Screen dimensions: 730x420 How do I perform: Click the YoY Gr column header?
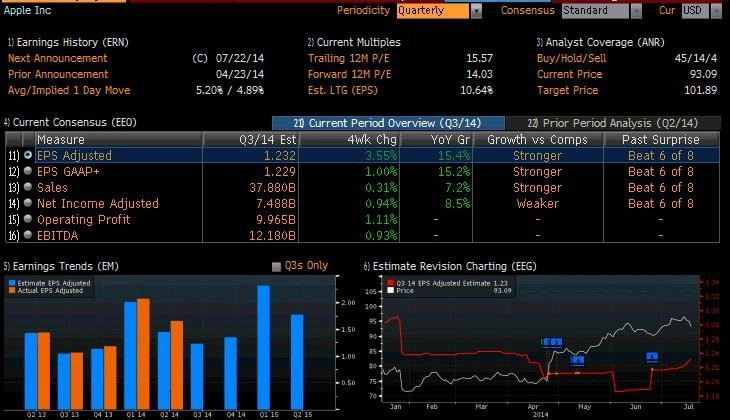pos(436,140)
